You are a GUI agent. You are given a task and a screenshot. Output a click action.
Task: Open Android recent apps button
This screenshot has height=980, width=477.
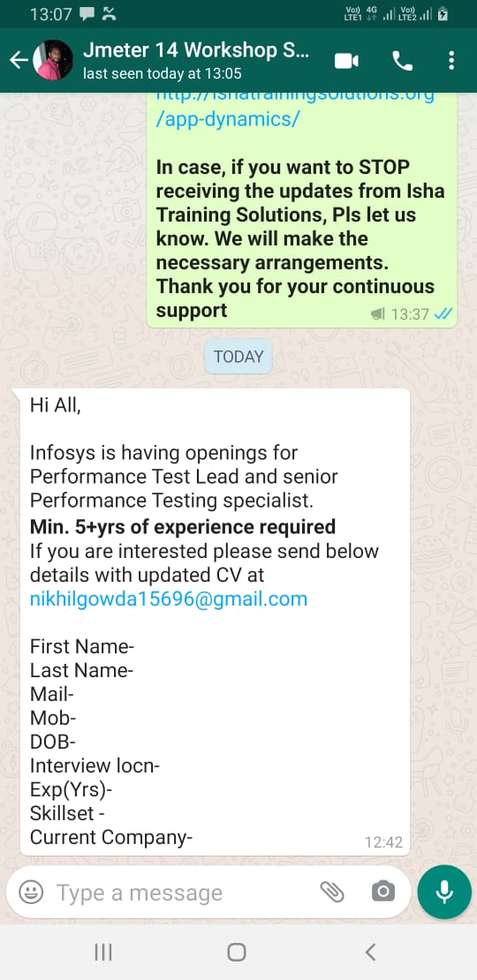coord(103,953)
